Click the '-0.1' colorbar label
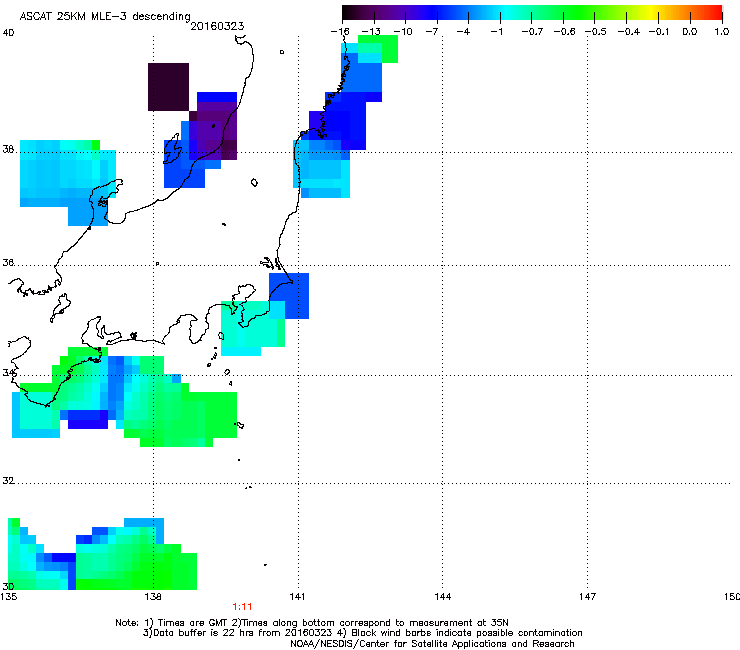The width and height of the screenshot is (740, 650). click(x=659, y=32)
